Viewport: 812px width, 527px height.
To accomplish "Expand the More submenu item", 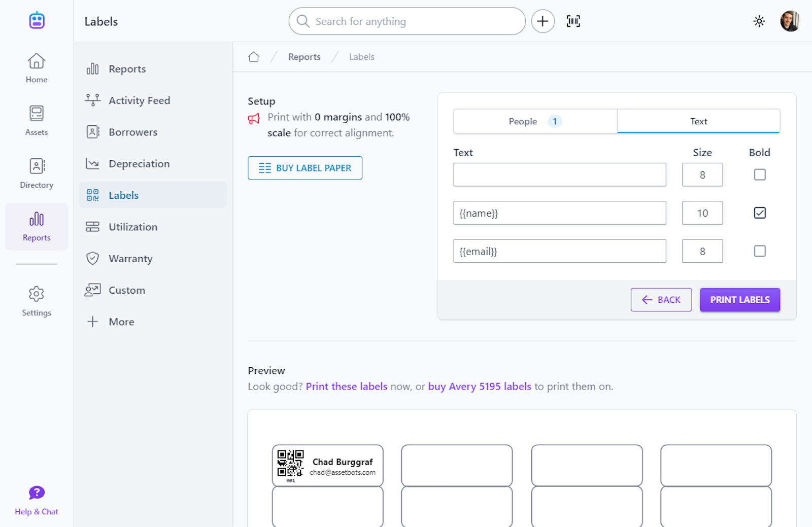I will tap(153, 322).
